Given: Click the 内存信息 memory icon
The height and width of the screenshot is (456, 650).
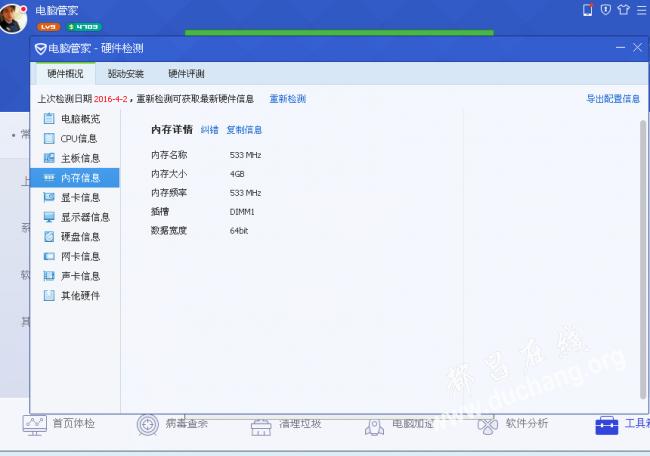Looking at the screenshot, I should point(49,178).
